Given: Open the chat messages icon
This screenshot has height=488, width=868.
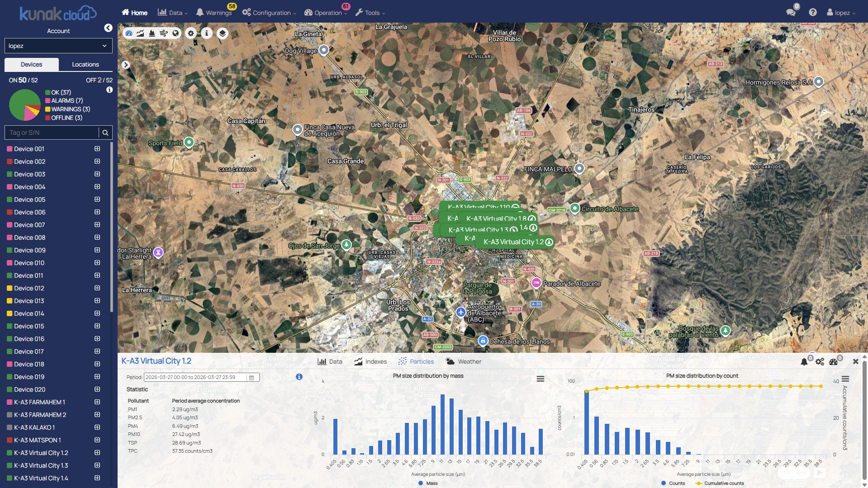Looking at the screenshot, I should coord(791,13).
